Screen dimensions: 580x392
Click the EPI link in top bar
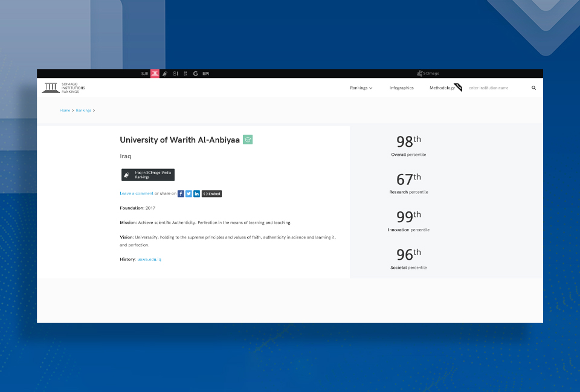tap(206, 74)
